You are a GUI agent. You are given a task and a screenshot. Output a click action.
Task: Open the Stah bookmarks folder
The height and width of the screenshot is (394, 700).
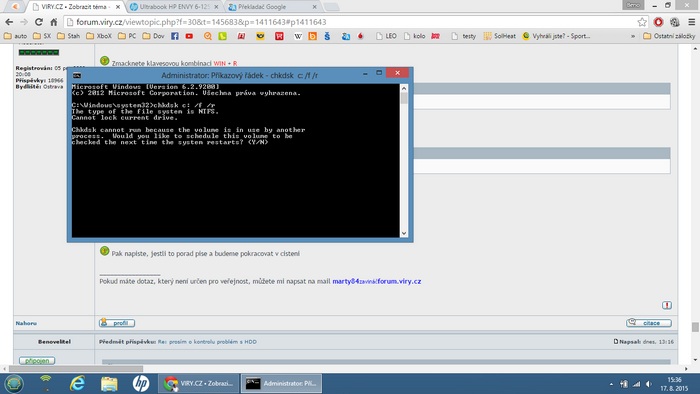click(69, 36)
